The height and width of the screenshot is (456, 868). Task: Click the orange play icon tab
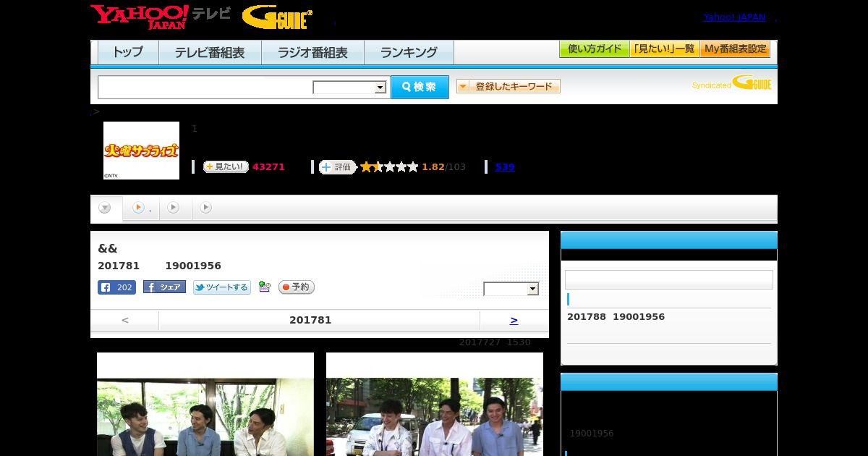tap(141, 208)
